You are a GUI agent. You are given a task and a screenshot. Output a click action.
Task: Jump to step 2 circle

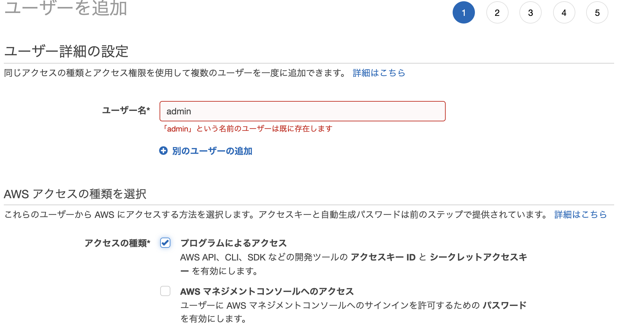497,13
